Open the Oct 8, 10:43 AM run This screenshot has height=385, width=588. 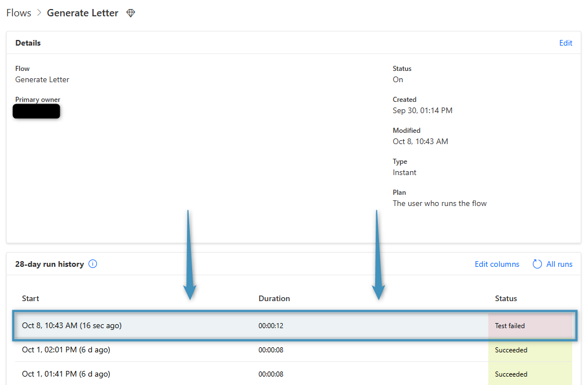(x=72, y=325)
